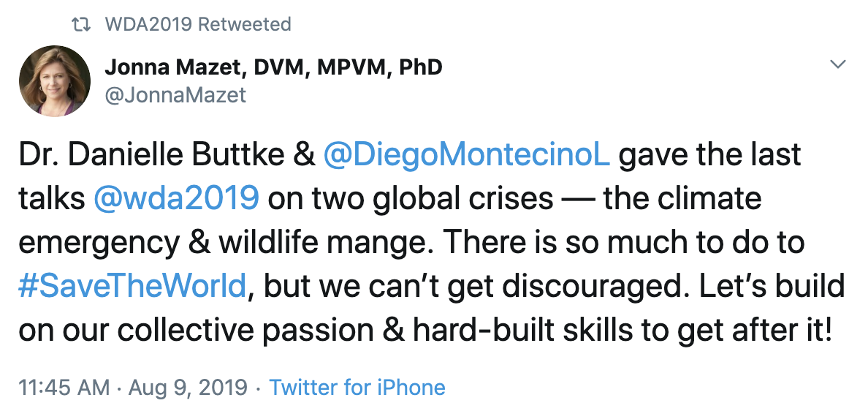Click the name Jonna Mazet, DVM, MPVM, PhD
868x414 pixels.
click(x=273, y=68)
